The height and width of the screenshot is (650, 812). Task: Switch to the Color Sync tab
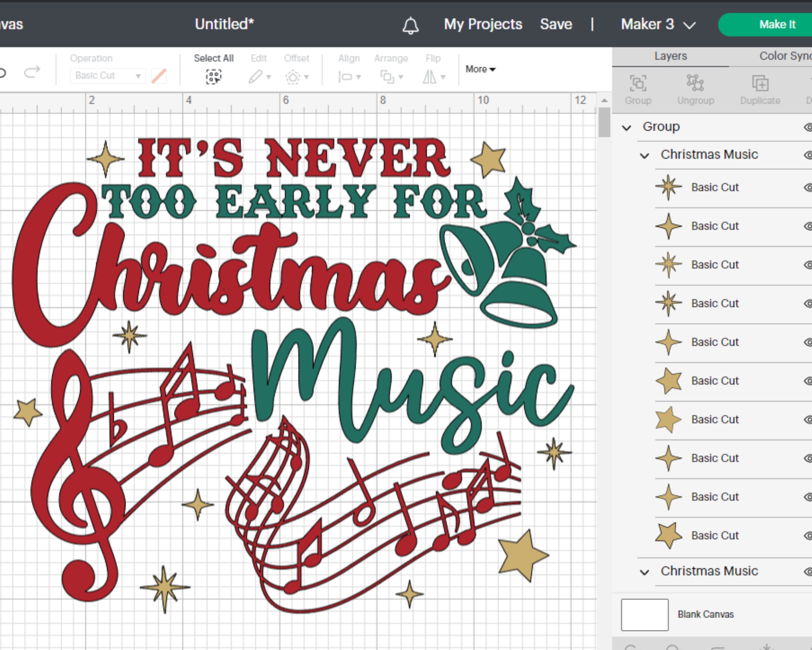pos(785,56)
